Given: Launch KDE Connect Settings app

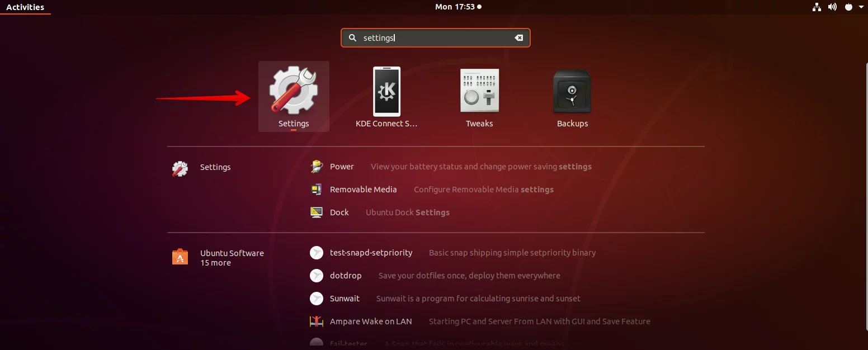Looking at the screenshot, I should click(386, 91).
